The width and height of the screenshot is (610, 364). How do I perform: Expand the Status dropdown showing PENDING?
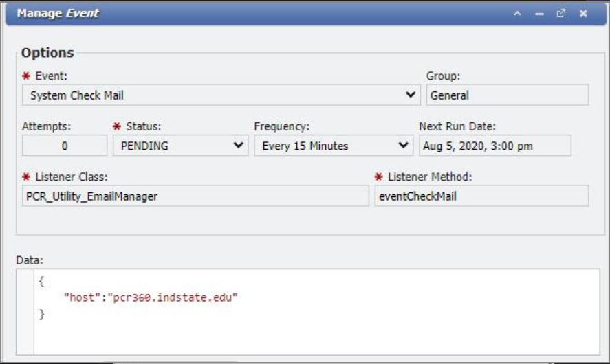[239, 146]
